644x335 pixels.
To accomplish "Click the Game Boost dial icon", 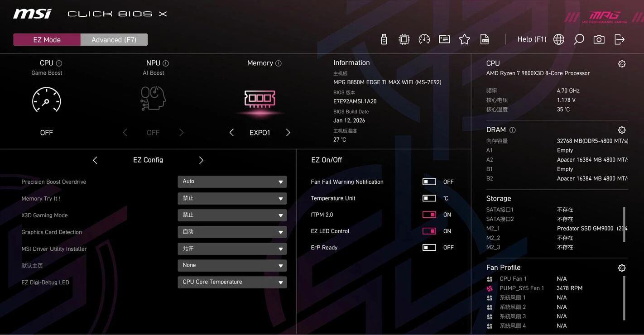I will [x=47, y=100].
